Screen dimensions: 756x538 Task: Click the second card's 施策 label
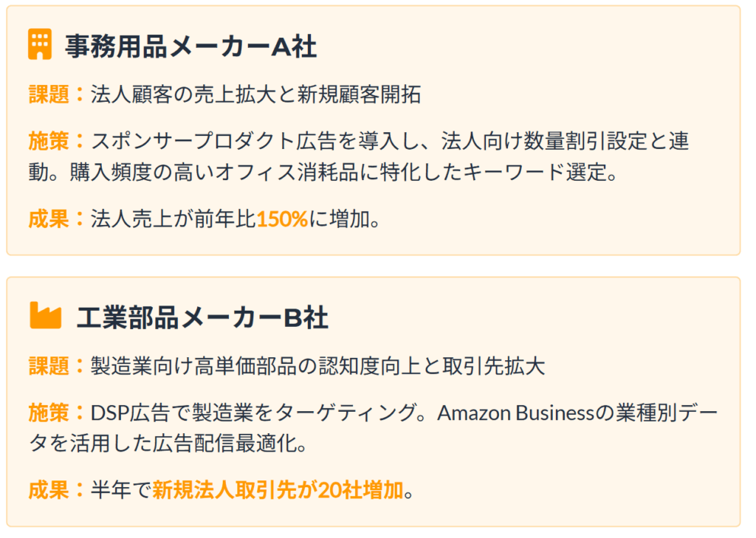(49, 413)
